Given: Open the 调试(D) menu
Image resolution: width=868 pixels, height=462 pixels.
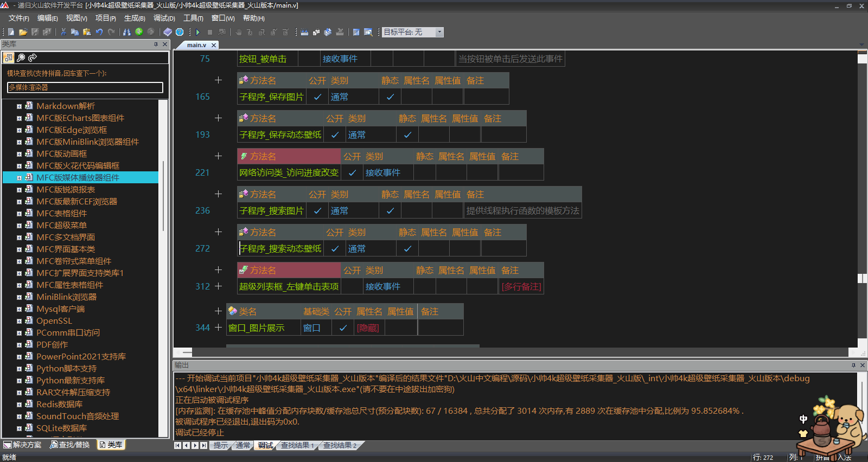Looking at the screenshot, I should point(164,18).
